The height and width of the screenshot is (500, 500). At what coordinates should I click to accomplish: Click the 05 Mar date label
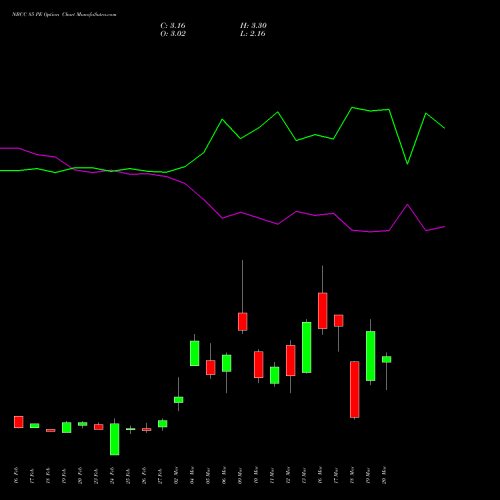pyautogui.click(x=208, y=475)
